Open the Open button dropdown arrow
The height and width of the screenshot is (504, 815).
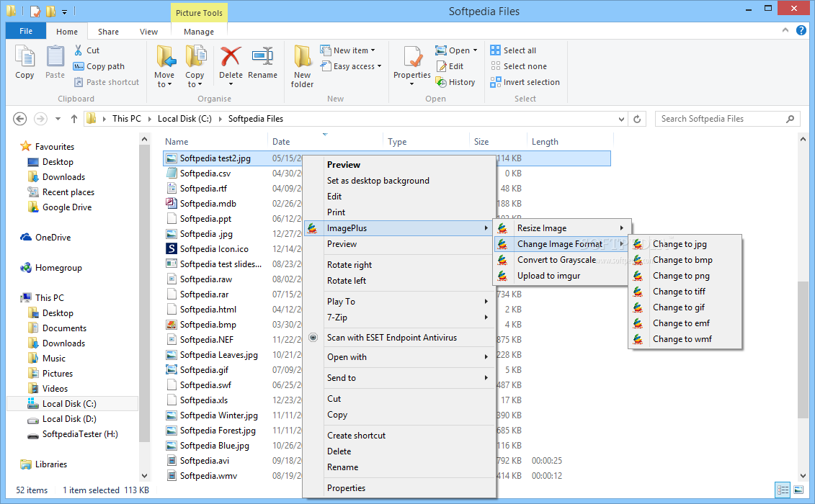[475, 50]
